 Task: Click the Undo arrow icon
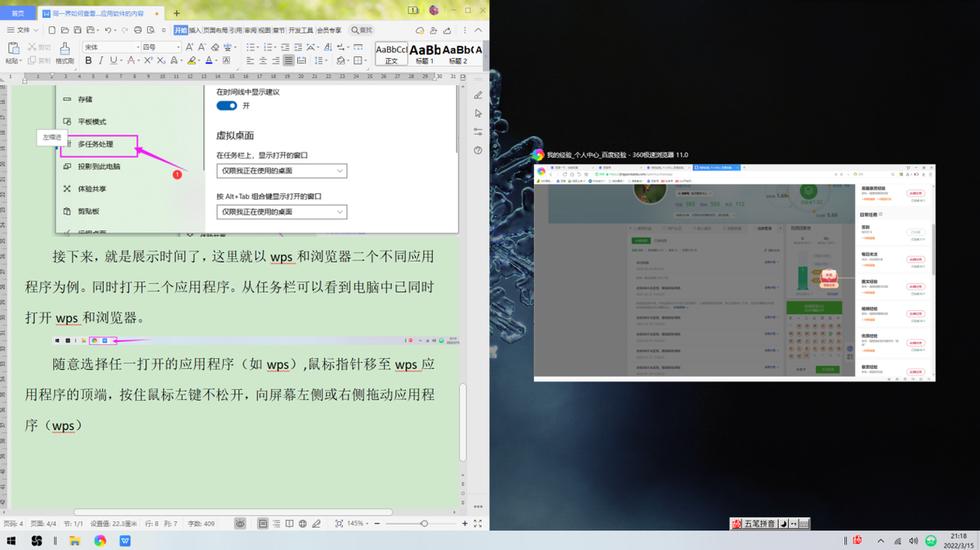[x=108, y=29]
